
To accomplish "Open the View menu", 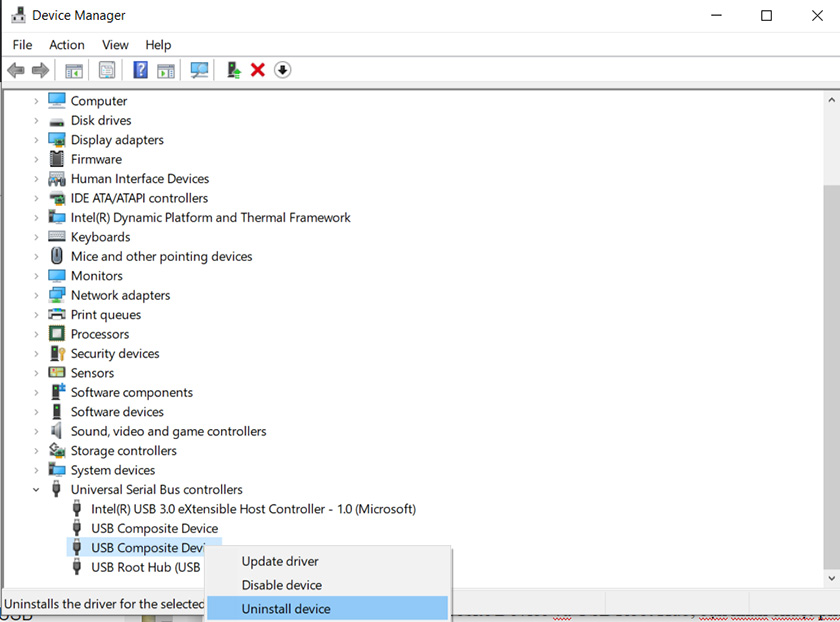I will (x=115, y=45).
